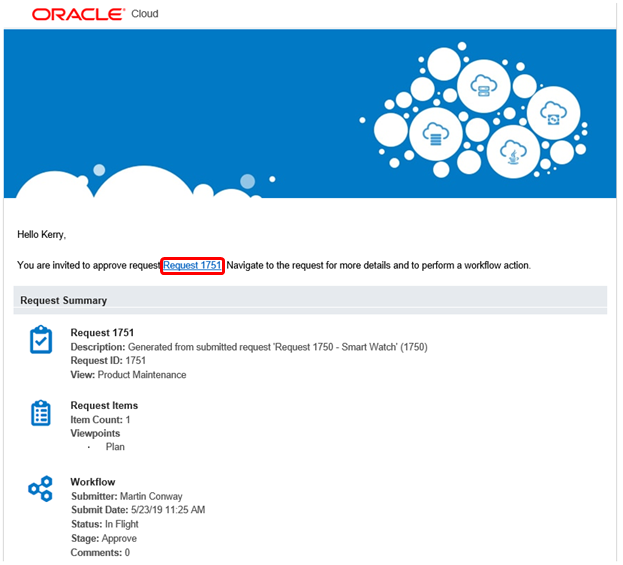This screenshot has height=565, width=623.
Task: Click 'Navigate to the request for more details' sentence
Action: (378, 265)
